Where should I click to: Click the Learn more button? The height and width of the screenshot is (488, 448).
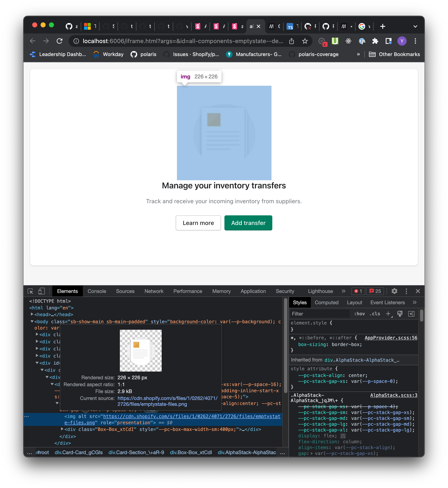(198, 223)
